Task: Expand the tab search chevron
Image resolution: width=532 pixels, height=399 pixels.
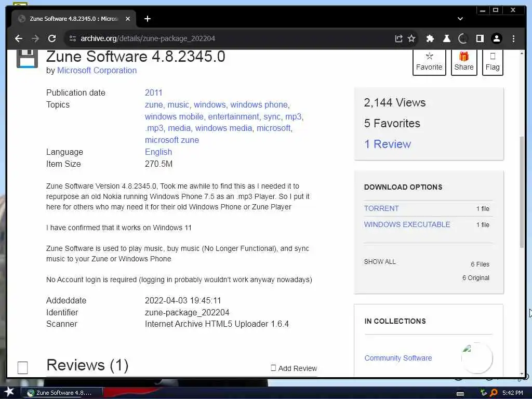Action: coord(460,19)
